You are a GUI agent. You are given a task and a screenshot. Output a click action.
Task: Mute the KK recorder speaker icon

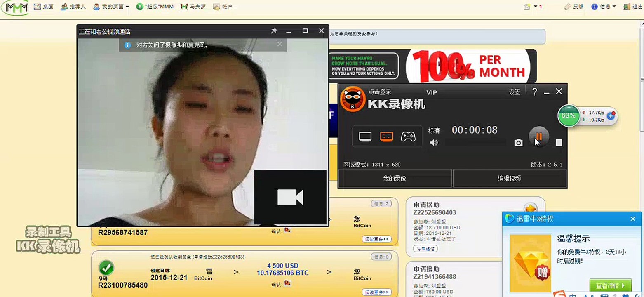[x=434, y=143]
